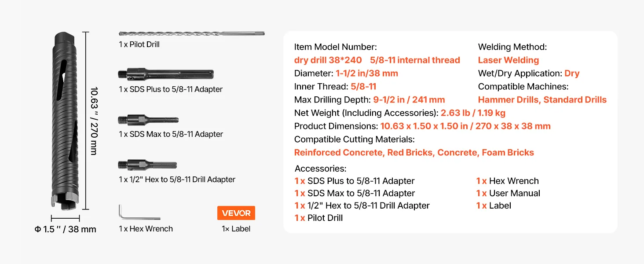
Task: Click "User Manual" in the Accessories list
Action: click(x=515, y=193)
